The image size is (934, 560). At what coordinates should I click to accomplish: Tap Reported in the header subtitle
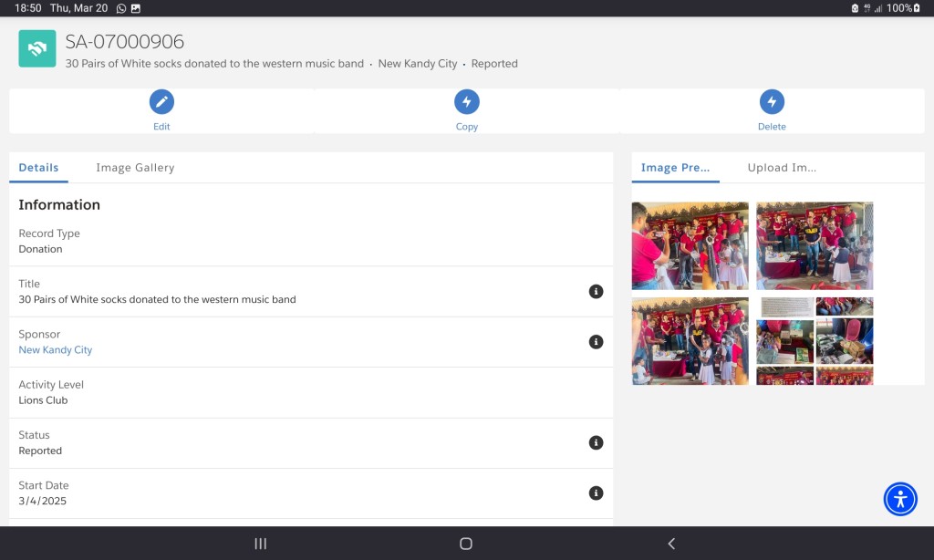coord(494,64)
